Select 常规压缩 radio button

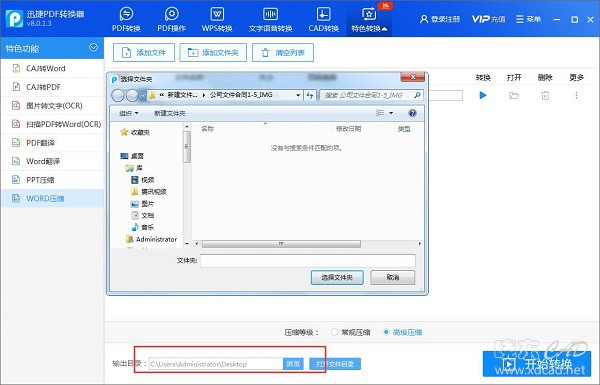click(335, 332)
